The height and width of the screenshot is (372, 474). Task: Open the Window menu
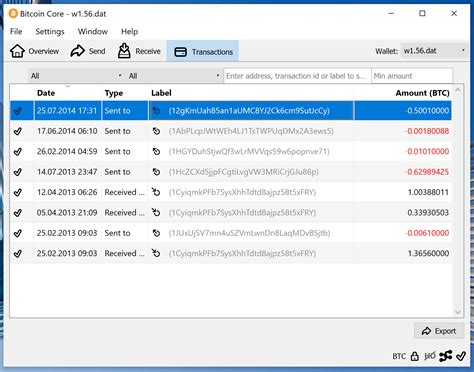[x=93, y=32]
